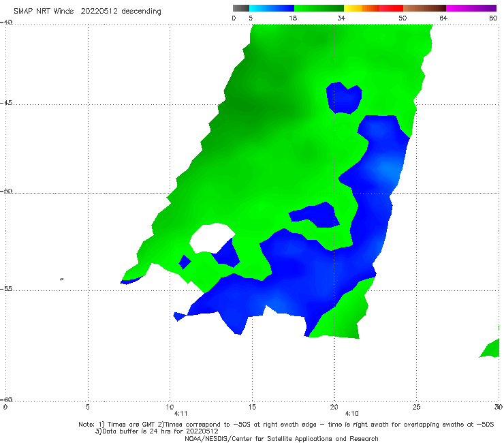This screenshot has height=443, width=504.
Task: Click the longitude axis label '25'
Action: click(416, 407)
